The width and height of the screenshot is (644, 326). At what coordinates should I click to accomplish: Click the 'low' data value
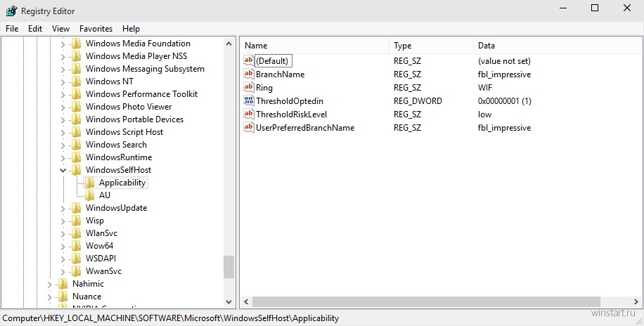pos(484,114)
